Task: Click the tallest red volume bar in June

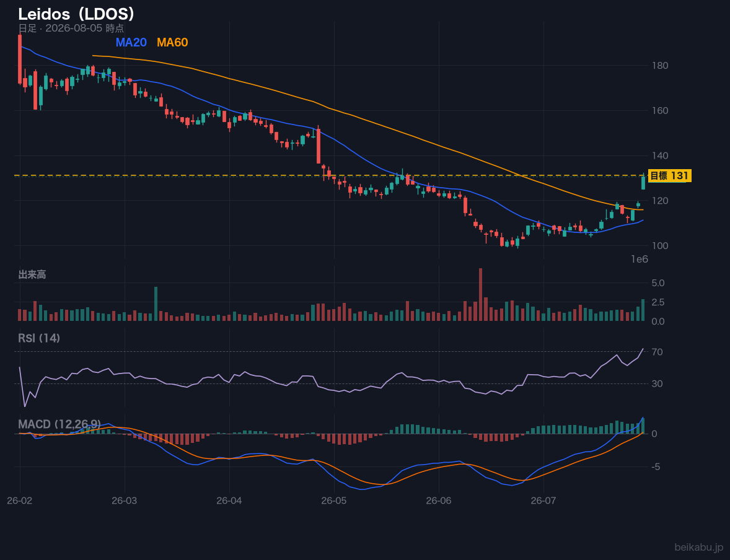Action: click(480, 295)
